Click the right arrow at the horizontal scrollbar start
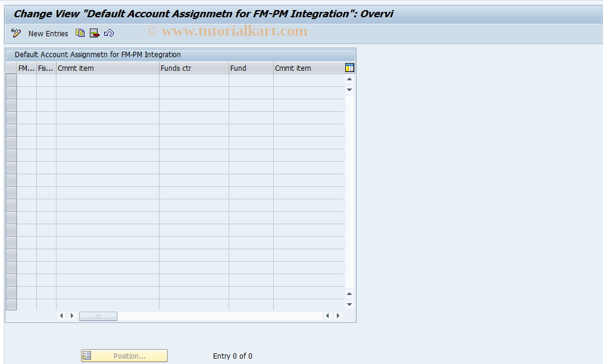Viewport: 603px width, 364px height. tap(71, 316)
